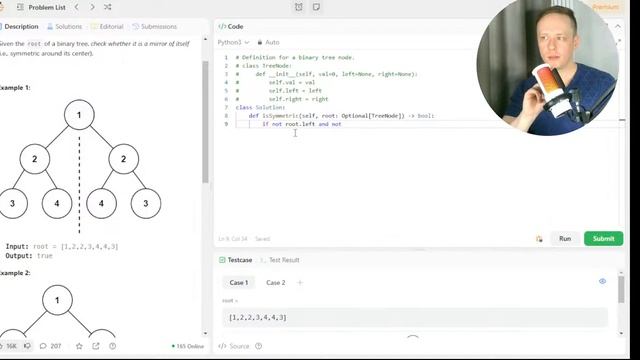Click the description panel vertical scrollbar

205,122
